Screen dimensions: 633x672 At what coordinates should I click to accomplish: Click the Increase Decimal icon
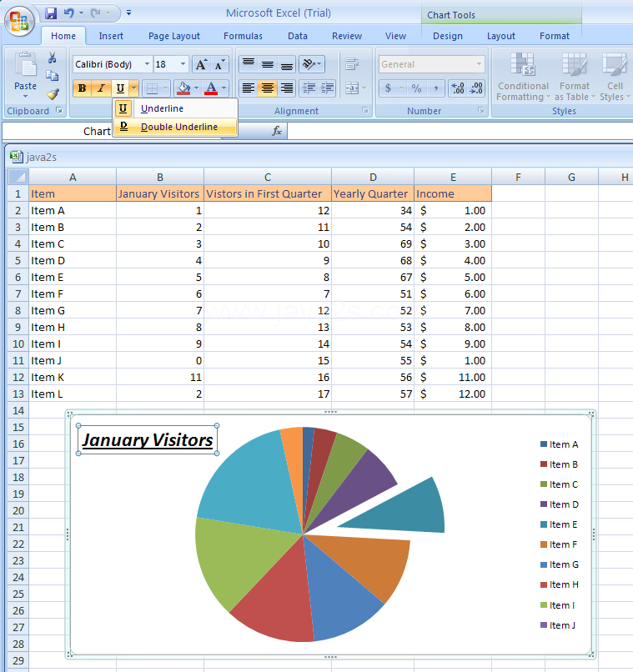point(458,88)
